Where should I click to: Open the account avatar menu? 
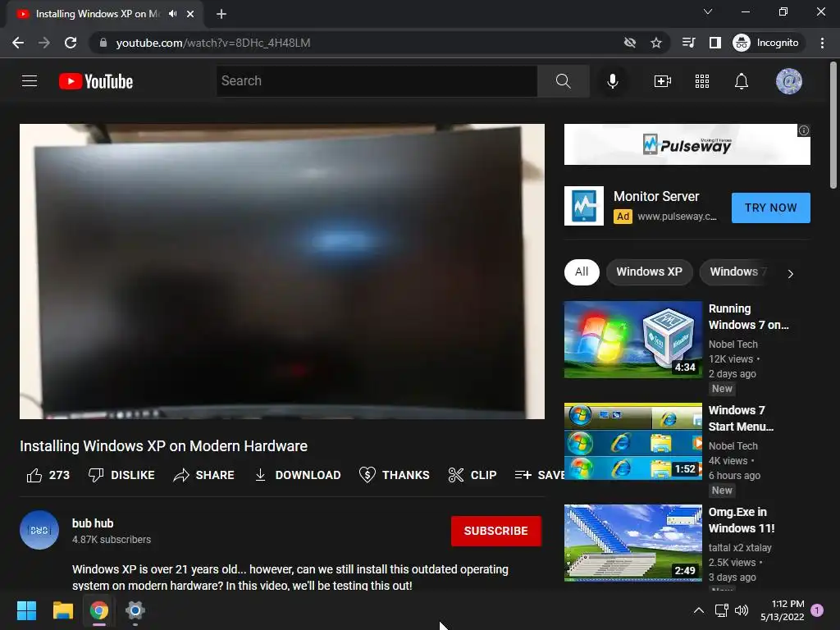pos(788,81)
